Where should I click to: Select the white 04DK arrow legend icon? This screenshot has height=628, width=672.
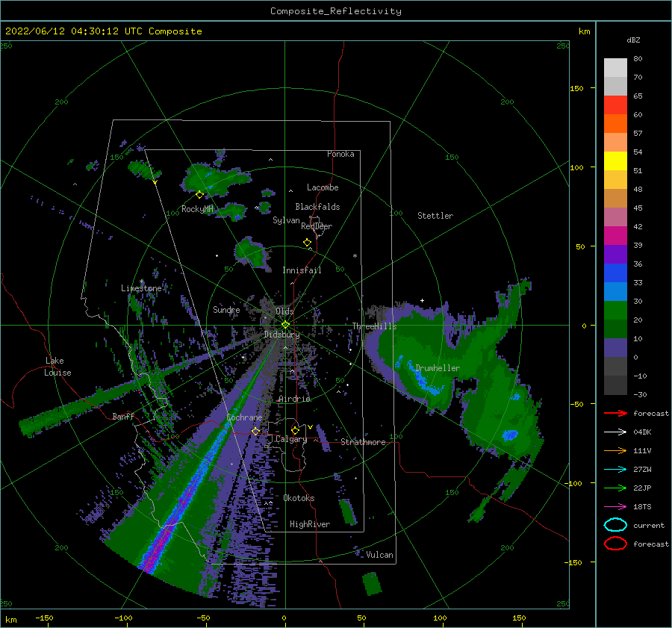(x=615, y=432)
